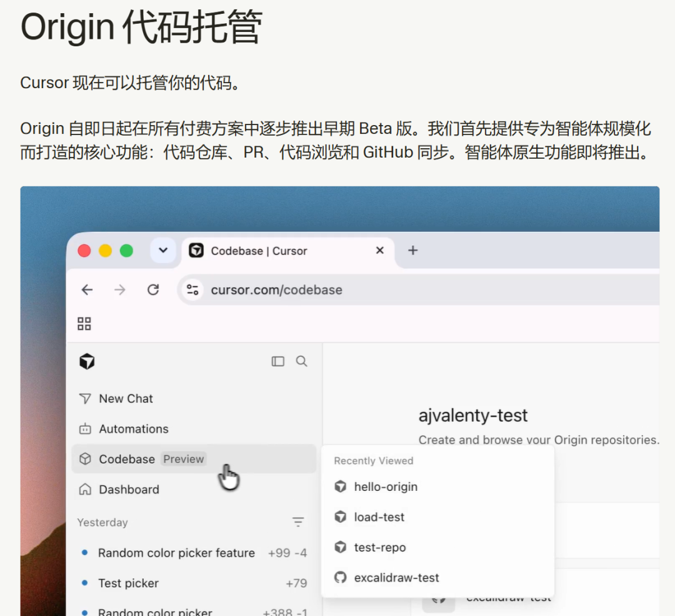Select Codebase in sidebar
Screen dimensions: 675x616
(x=194, y=459)
